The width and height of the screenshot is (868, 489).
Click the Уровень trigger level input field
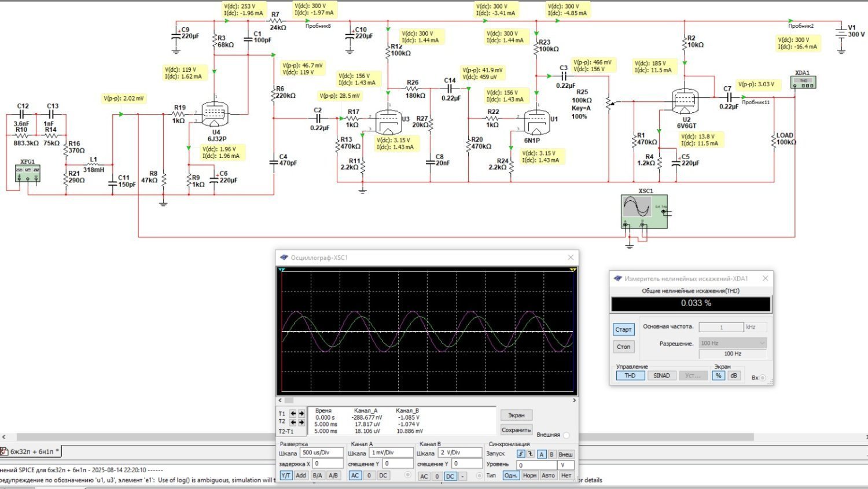click(536, 465)
